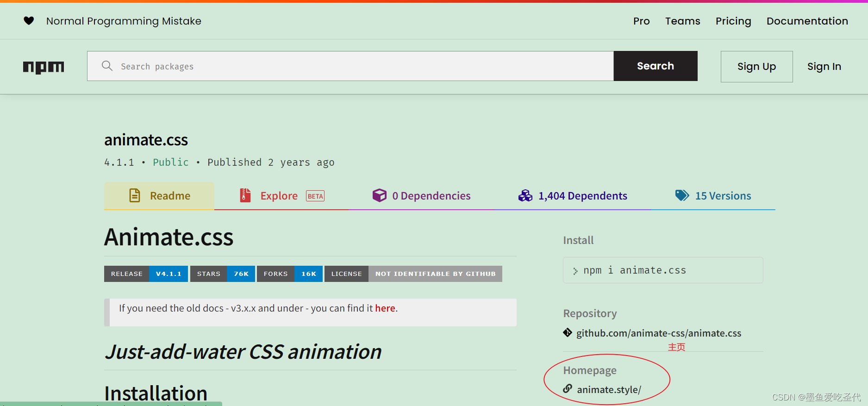The width and height of the screenshot is (868, 406).
Task: Open github.com/animate-css/animate.css repository link
Action: click(659, 333)
